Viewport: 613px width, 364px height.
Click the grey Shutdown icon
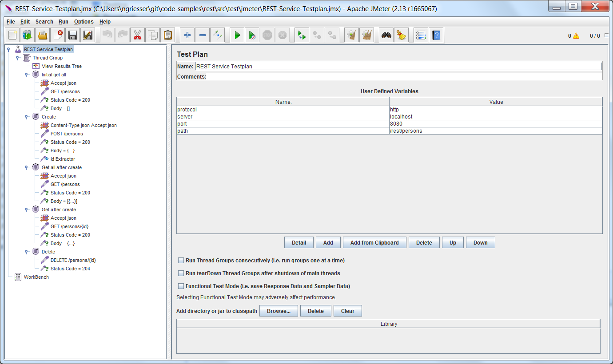283,35
